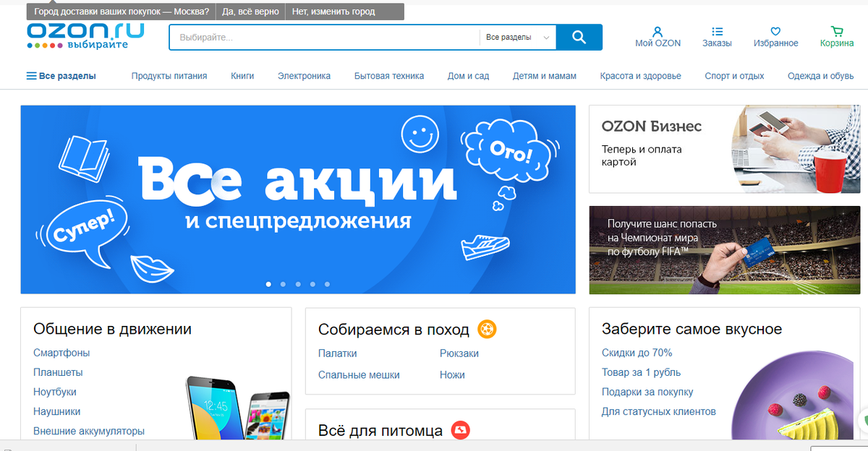Click the red icon next to Всё для питомца
Viewport: 868px width, 451px height.
pyautogui.click(x=461, y=431)
